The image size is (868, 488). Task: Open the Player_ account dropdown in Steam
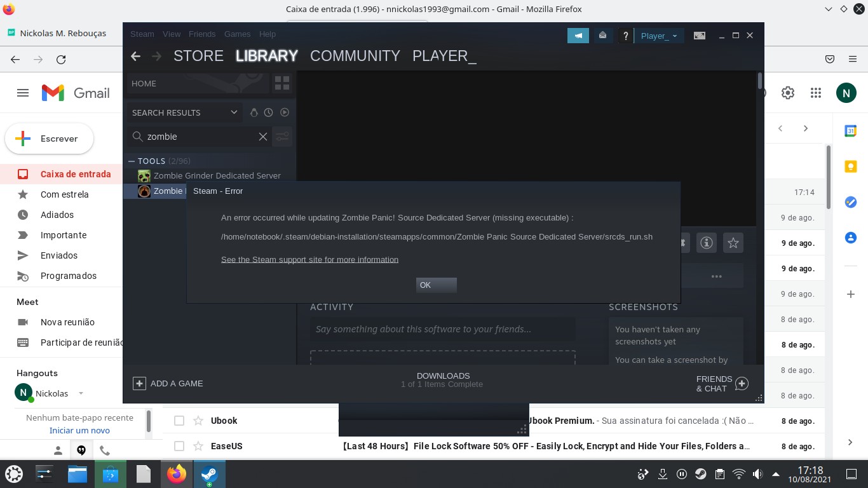[x=659, y=36]
